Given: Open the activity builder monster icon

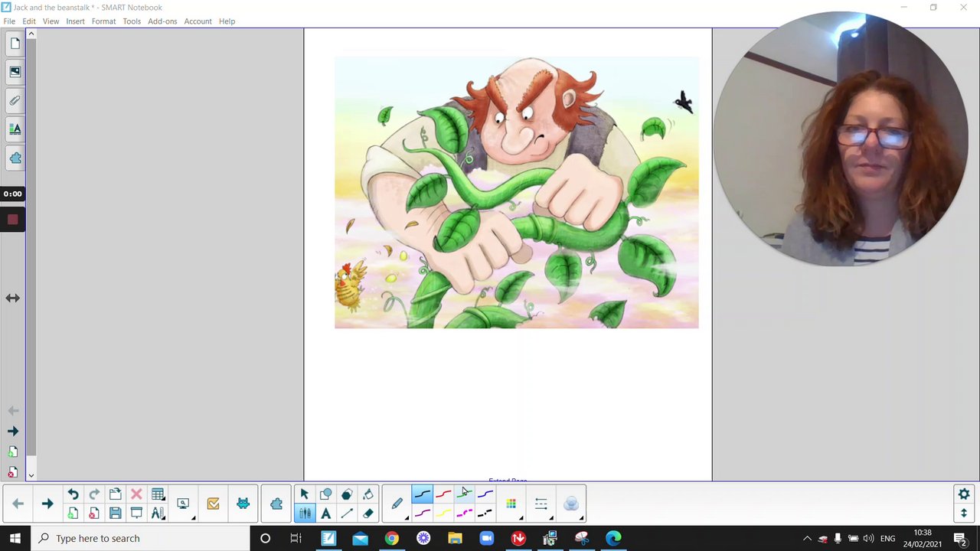Looking at the screenshot, I should coord(243,504).
